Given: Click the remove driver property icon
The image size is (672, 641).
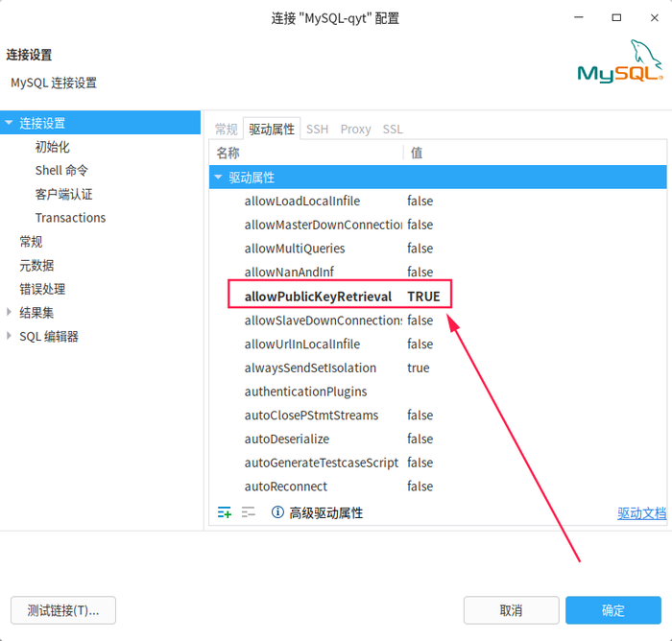Looking at the screenshot, I should point(248,512).
